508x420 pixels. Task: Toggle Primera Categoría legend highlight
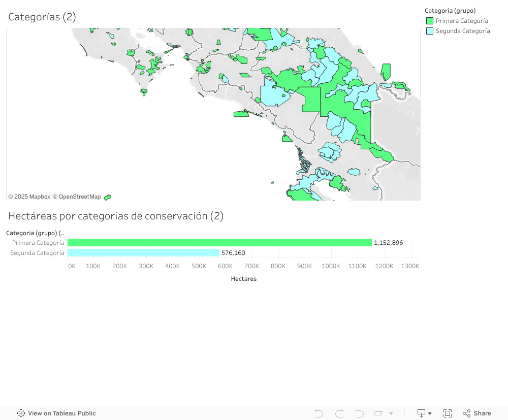[x=462, y=21]
